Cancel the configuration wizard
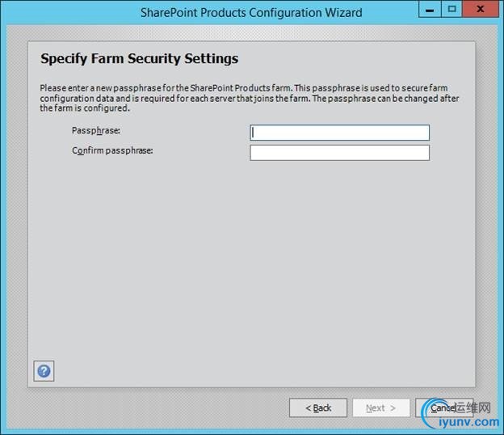This screenshot has width=504, height=435. (x=444, y=408)
